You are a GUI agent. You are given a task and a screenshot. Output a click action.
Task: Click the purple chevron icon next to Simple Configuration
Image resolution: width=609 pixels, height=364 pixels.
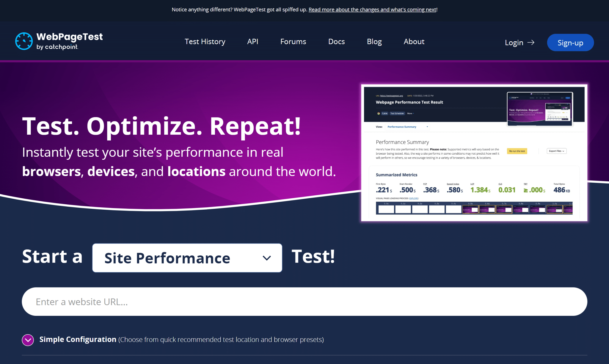(28, 340)
